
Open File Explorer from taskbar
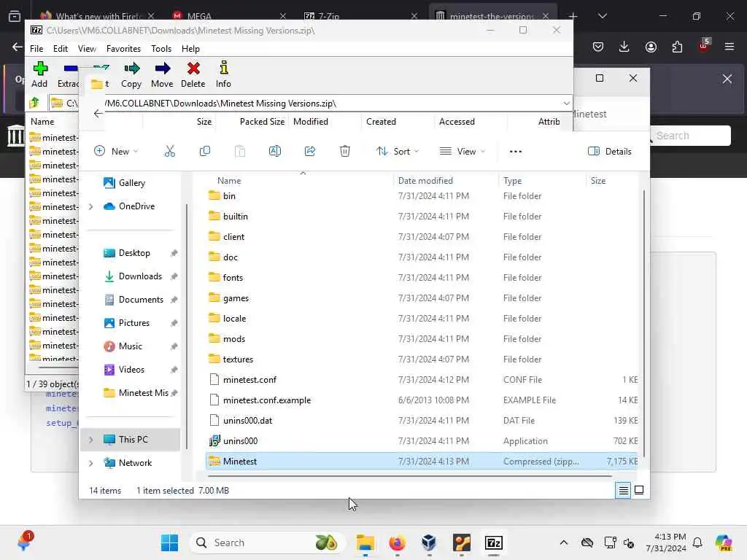click(x=365, y=542)
